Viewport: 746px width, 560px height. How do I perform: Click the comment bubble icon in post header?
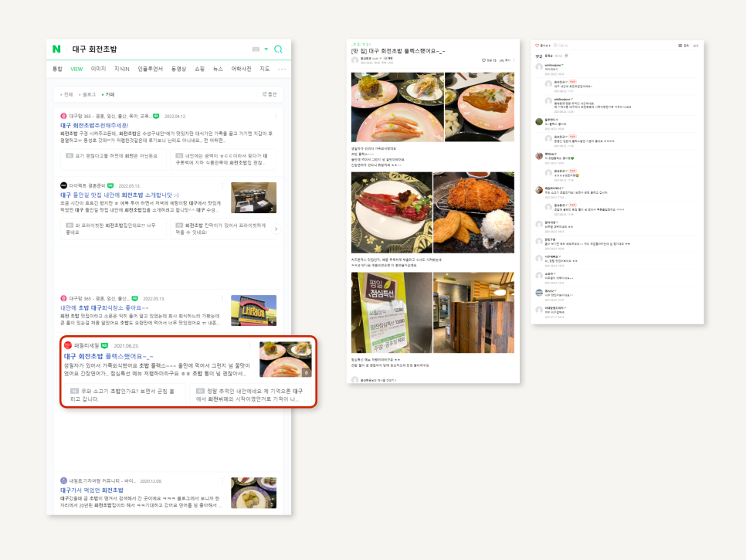[x=484, y=60]
